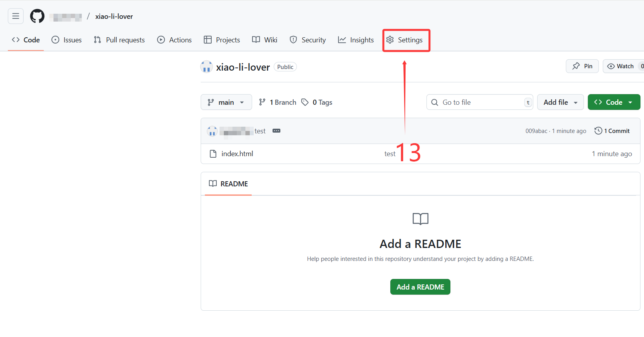Click the 't' keyboard shortcut hint
The image size is (644, 337).
(528, 102)
